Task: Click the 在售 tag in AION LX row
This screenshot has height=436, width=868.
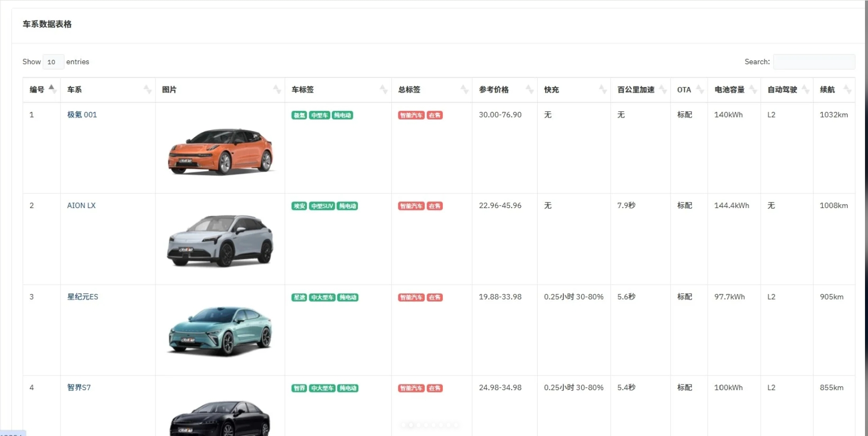Action: tap(435, 206)
